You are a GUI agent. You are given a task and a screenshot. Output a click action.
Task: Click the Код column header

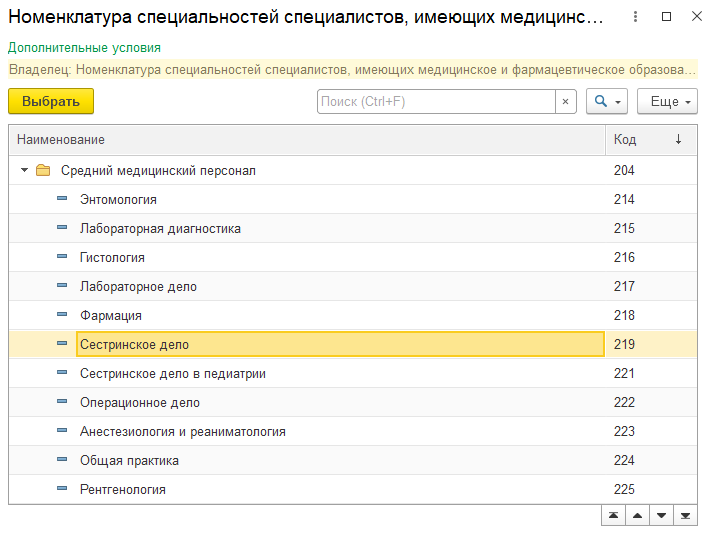pos(640,140)
